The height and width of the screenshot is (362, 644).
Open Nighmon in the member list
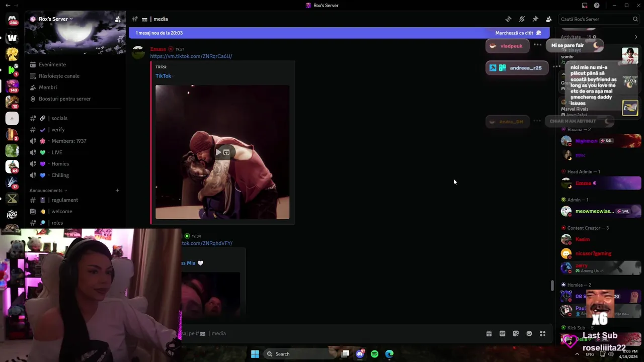click(x=600, y=141)
